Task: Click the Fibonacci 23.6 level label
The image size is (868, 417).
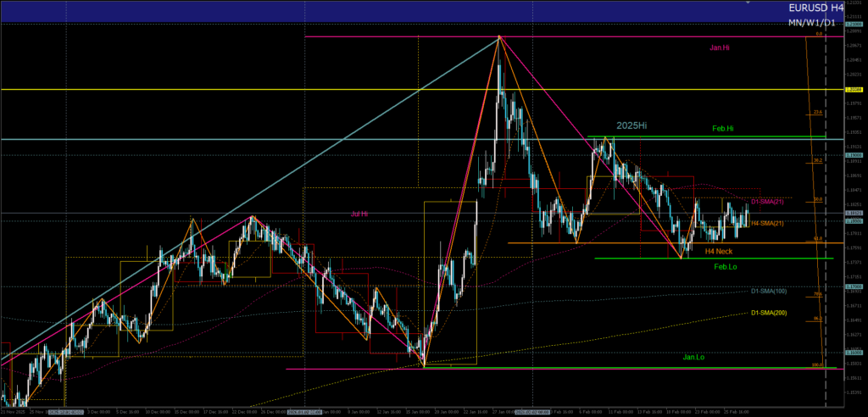Action: (817, 112)
